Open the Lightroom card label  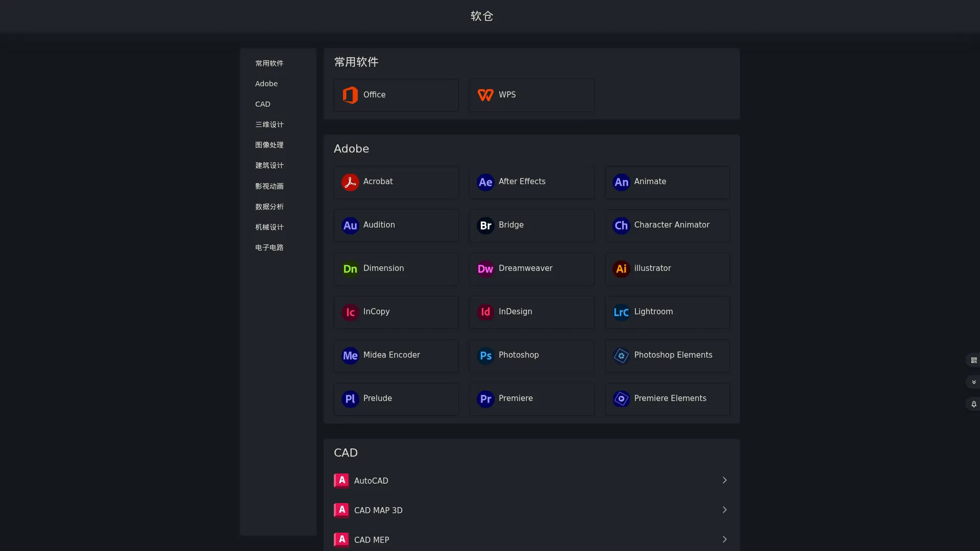pos(653,312)
